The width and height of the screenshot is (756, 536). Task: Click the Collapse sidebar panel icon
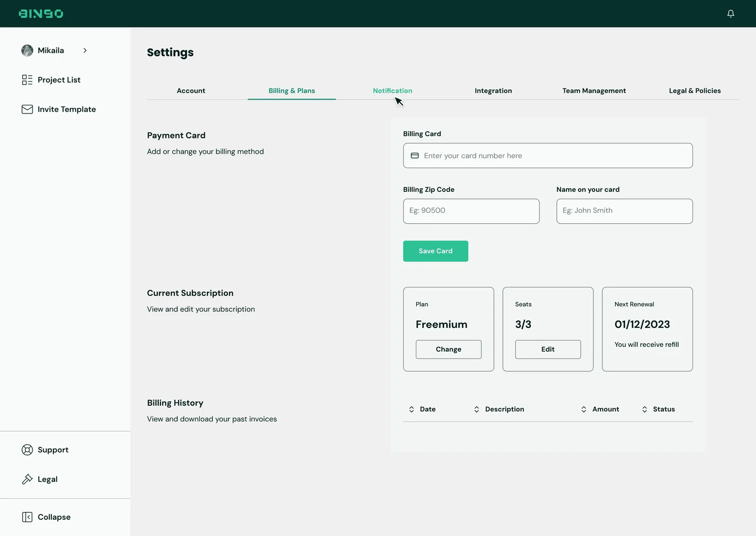(x=27, y=517)
